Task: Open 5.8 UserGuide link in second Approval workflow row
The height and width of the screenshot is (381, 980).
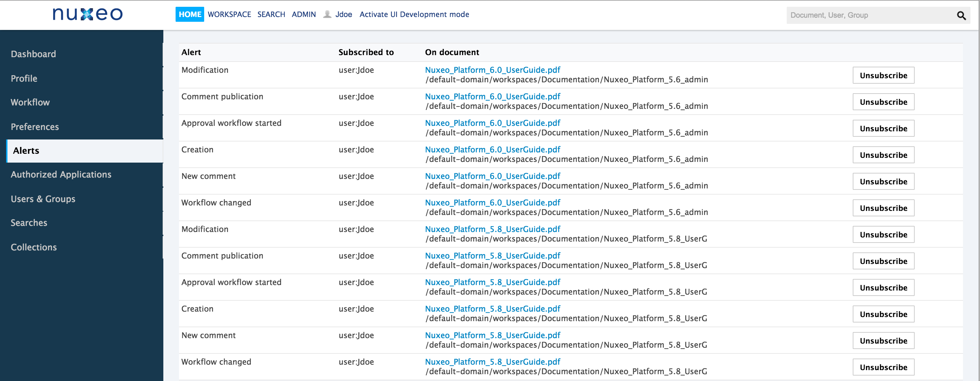Action: [x=493, y=282]
